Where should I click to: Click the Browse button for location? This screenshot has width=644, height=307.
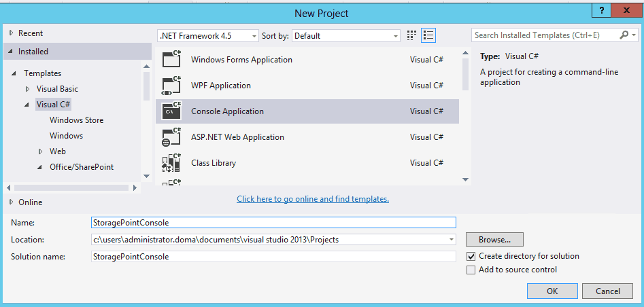click(x=494, y=239)
